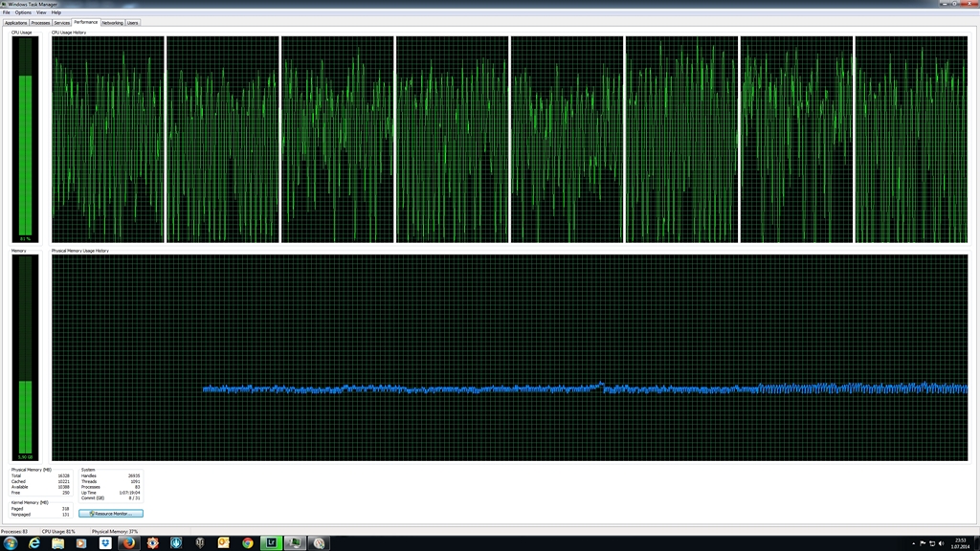Switch to the Users tab
980x551 pixels.
(132, 23)
